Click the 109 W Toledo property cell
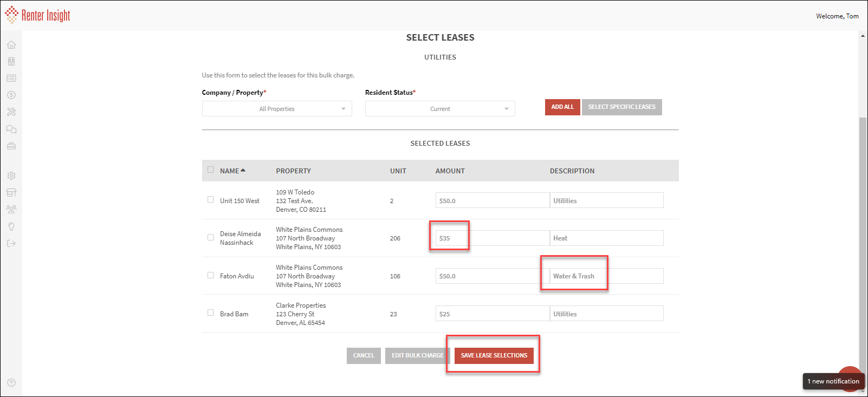Viewport: 868px width, 397px height. coord(301,201)
